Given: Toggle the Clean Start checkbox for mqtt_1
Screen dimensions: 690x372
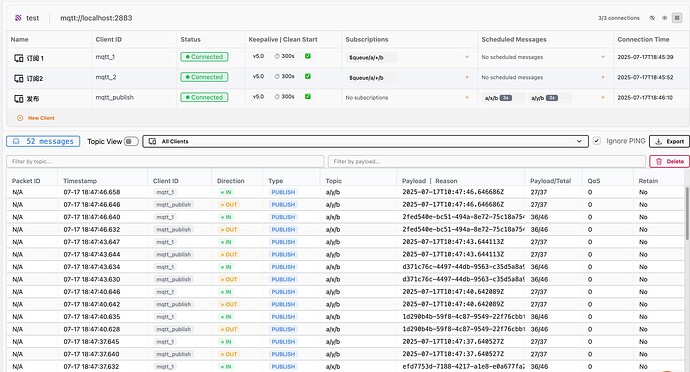Looking at the screenshot, I should coord(308,56).
